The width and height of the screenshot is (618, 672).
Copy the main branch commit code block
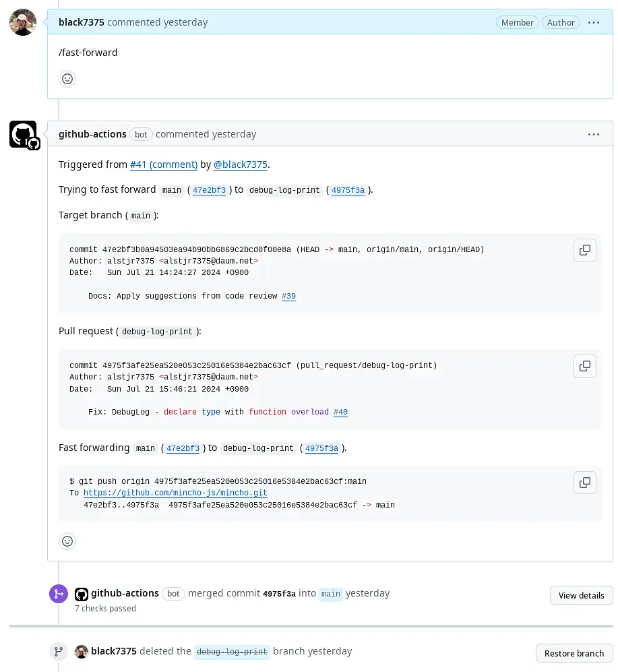(584, 250)
